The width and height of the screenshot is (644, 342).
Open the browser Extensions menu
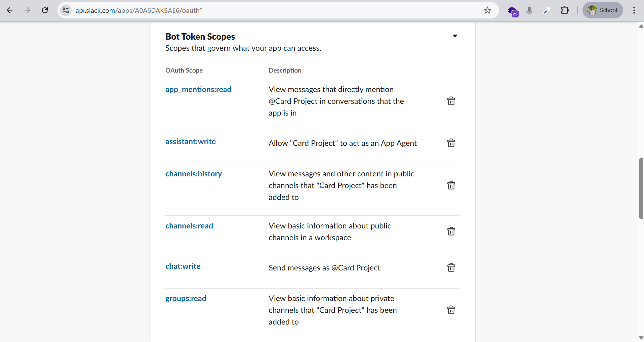[x=565, y=10]
